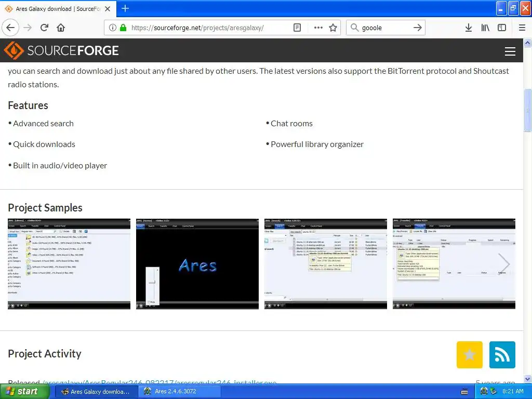Show site information icon in address bar
Viewport: 532px width, 399px height.
[113, 28]
